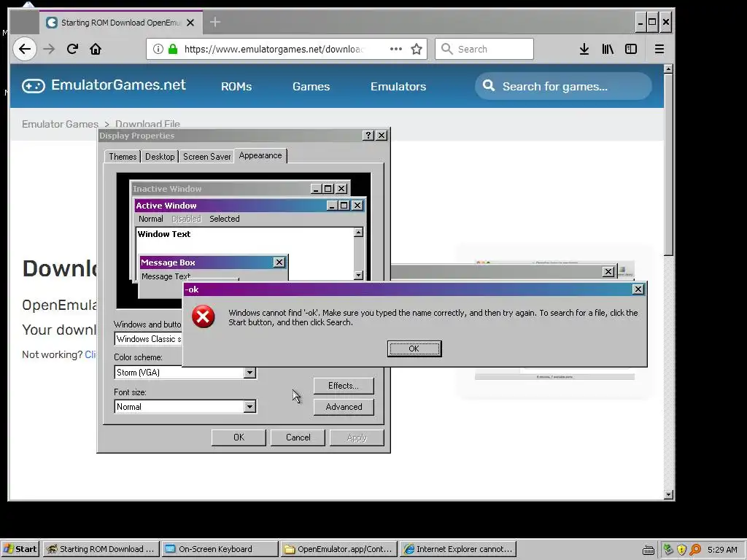Toggle Firefox sidebar icon
Screen dimensions: 747x560
click(x=631, y=49)
